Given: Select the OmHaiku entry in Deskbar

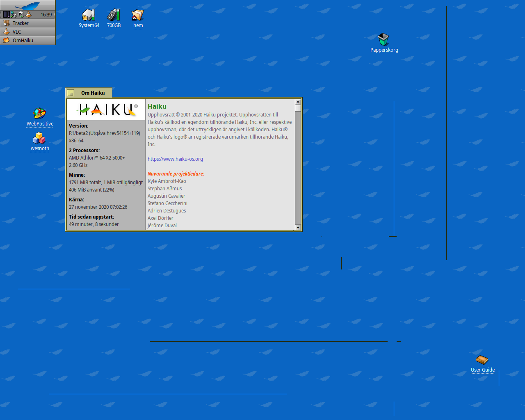Looking at the screenshot, I should (x=27, y=40).
